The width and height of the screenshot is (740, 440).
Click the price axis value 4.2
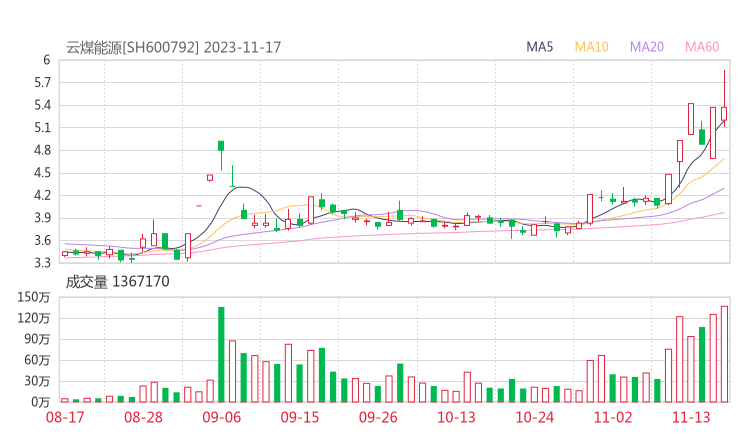tap(42, 195)
